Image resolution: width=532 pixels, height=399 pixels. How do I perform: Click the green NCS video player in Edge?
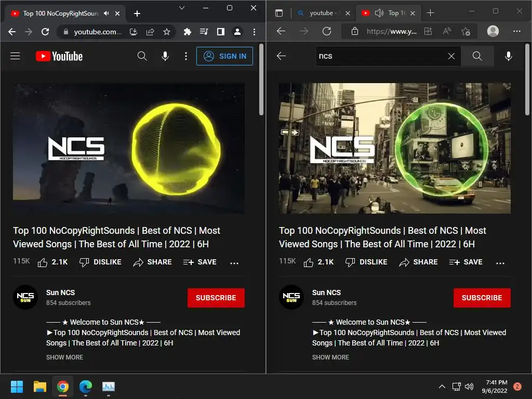pyautogui.click(x=395, y=148)
